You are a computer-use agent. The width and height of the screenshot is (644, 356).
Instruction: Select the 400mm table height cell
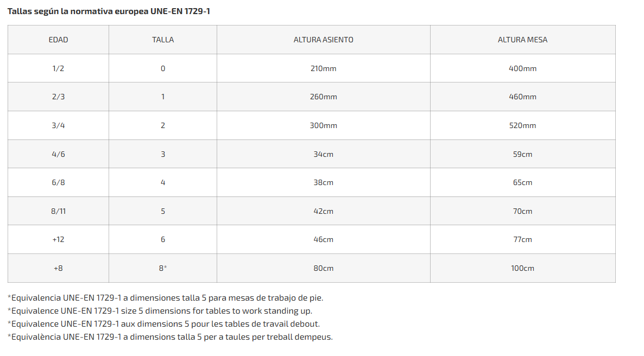(522, 68)
